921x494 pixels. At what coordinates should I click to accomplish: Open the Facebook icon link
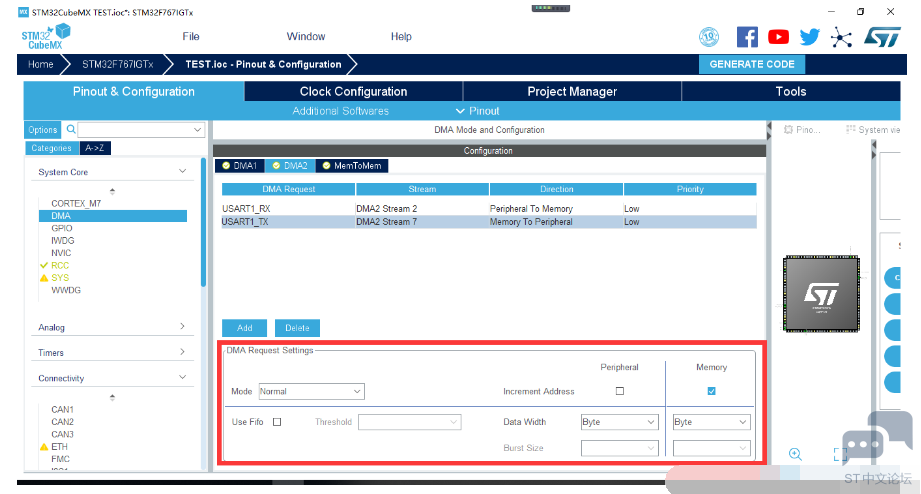747,37
